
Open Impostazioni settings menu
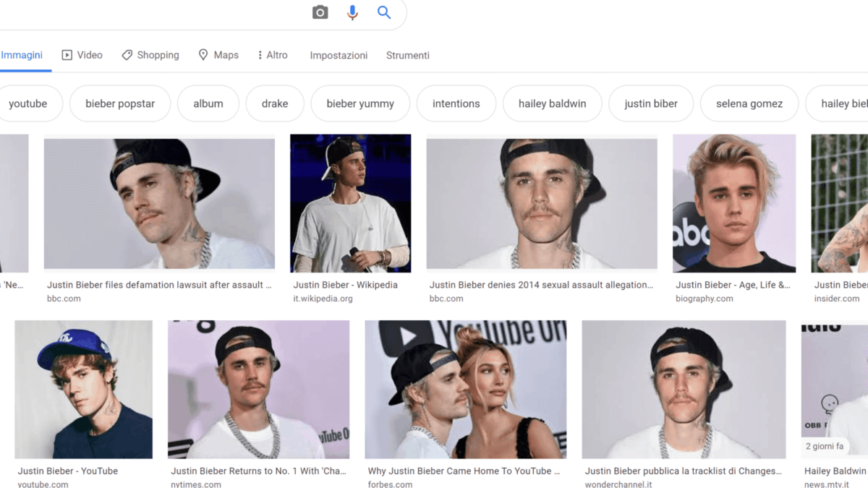339,55
